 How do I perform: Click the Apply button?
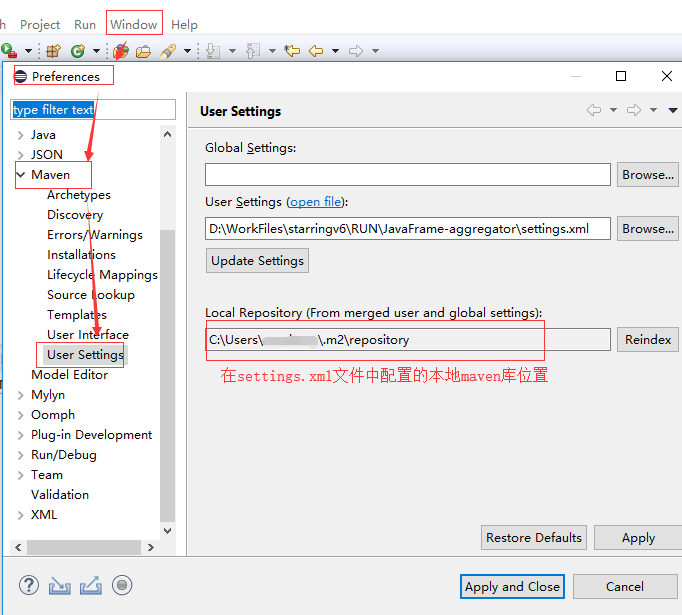coord(638,538)
